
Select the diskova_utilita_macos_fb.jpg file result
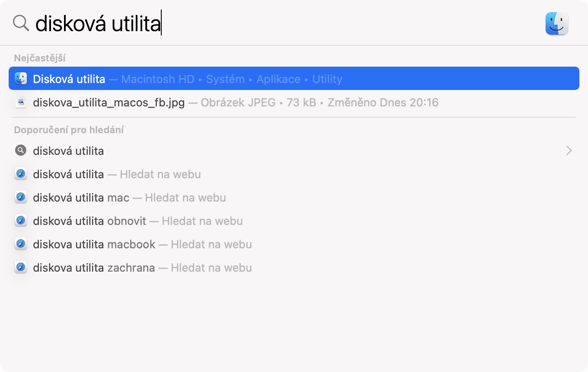coord(109,103)
